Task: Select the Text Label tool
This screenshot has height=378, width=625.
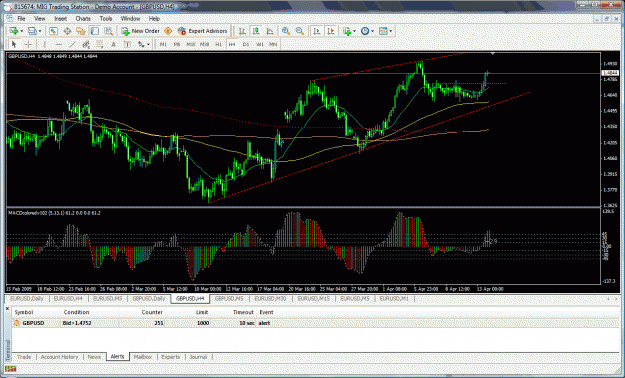Action: (127, 44)
